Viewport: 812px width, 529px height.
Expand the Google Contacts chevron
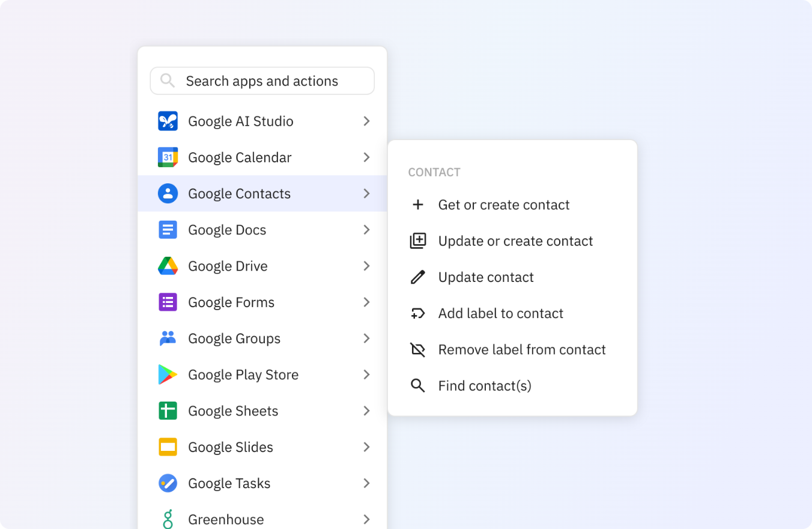tap(366, 194)
